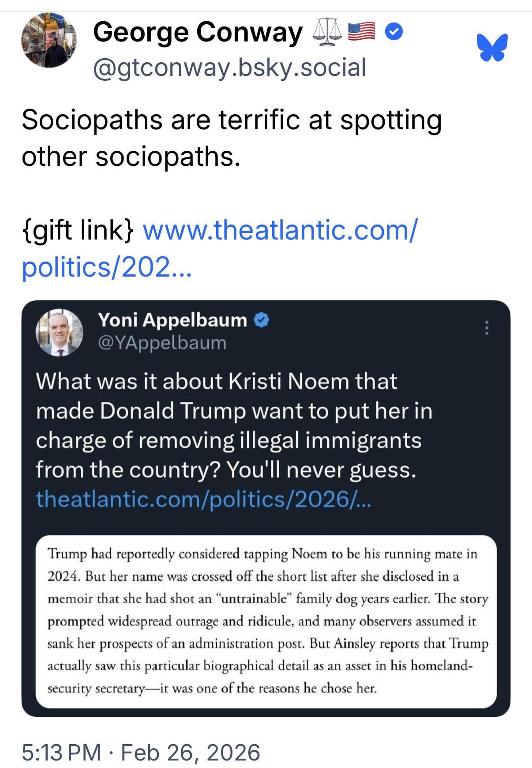
Task: Open the www.theatlantic.com gift link
Action: coord(279,230)
